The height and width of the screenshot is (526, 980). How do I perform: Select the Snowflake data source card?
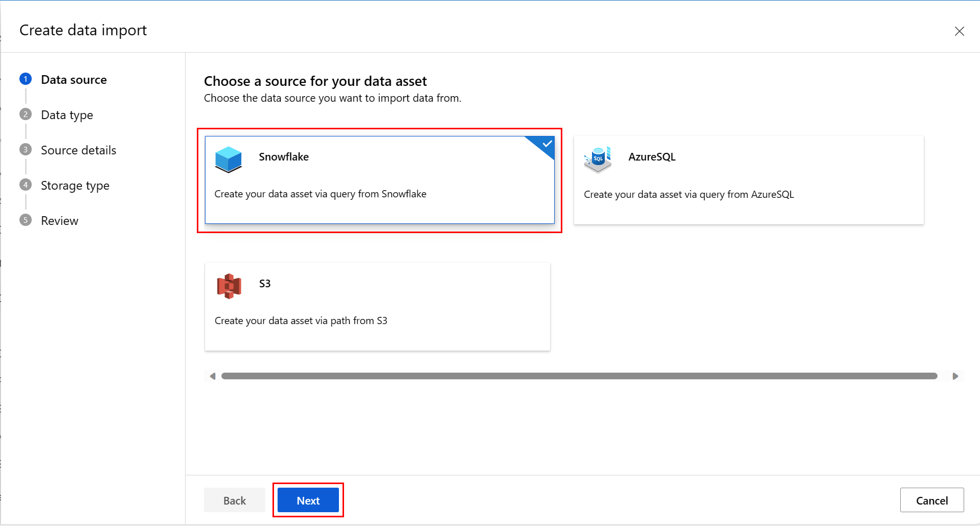click(x=379, y=180)
